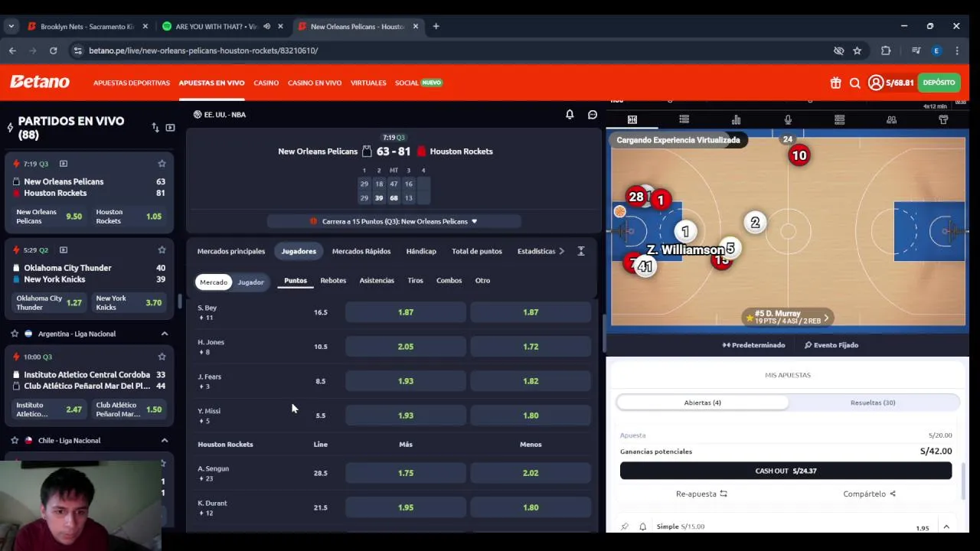Open the Total de puntos tab
Image resolution: width=980 pixels, height=551 pixels.
pyautogui.click(x=477, y=251)
